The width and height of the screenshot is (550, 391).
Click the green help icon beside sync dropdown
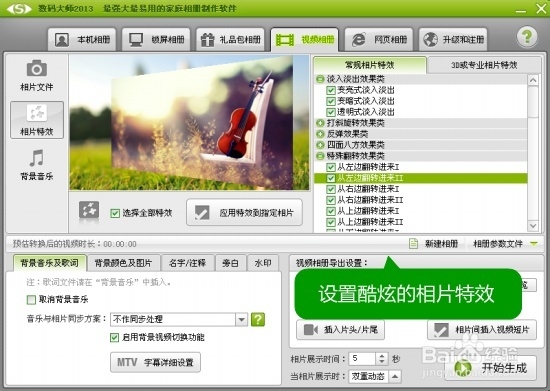258,319
